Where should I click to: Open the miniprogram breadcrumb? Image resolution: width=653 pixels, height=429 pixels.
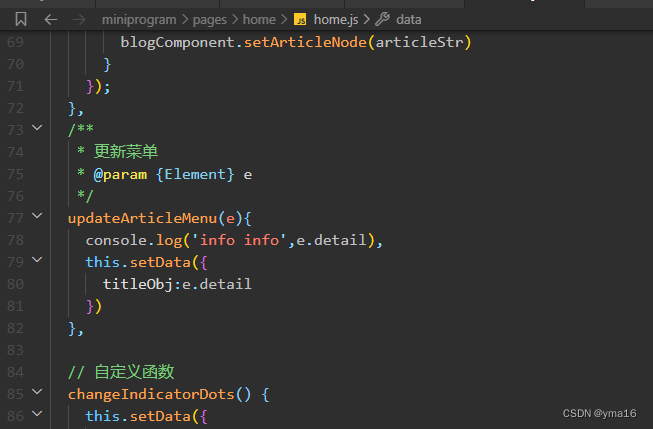pyautogui.click(x=139, y=20)
